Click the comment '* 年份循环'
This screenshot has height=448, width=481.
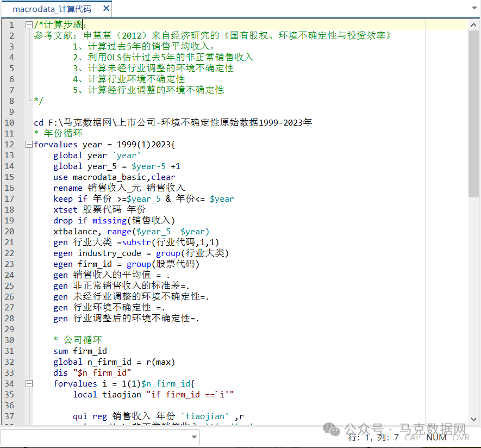point(58,134)
